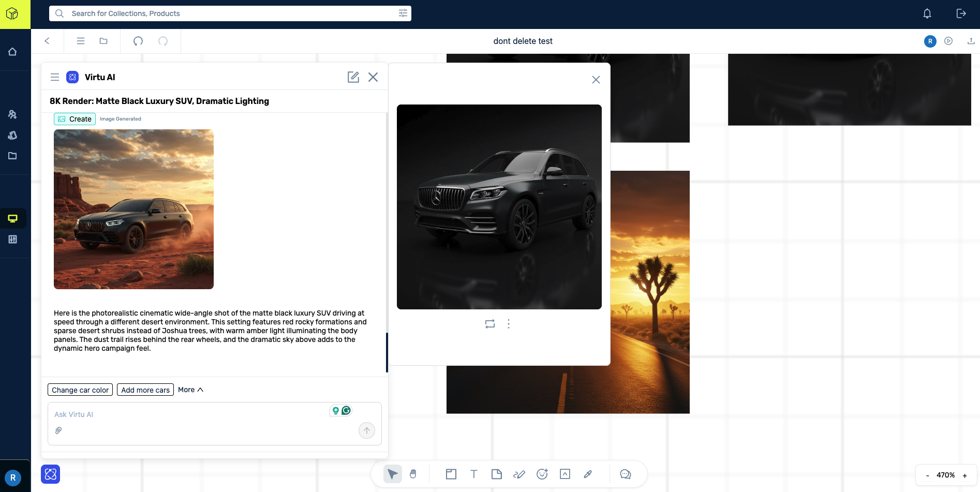Screen dimensions: 980x492
Task: Click the Virtu AI logo icon in chat header
Action: 72,77
